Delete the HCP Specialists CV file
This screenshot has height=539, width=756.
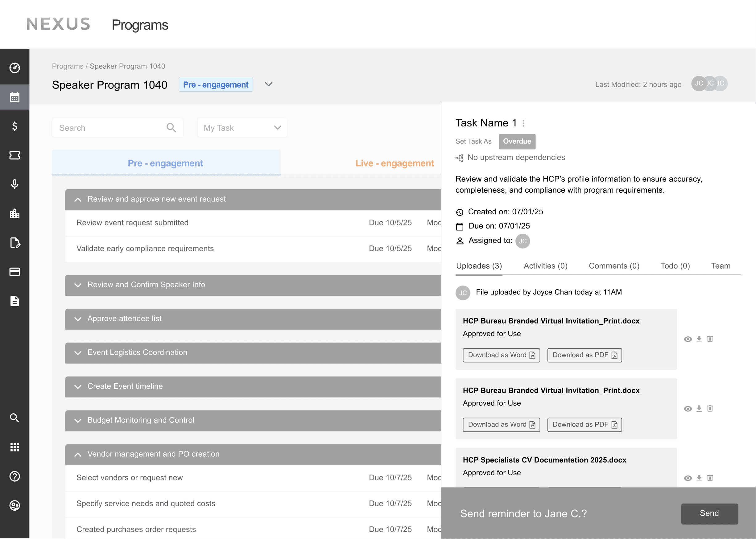pyautogui.click(x=710, y=478)
